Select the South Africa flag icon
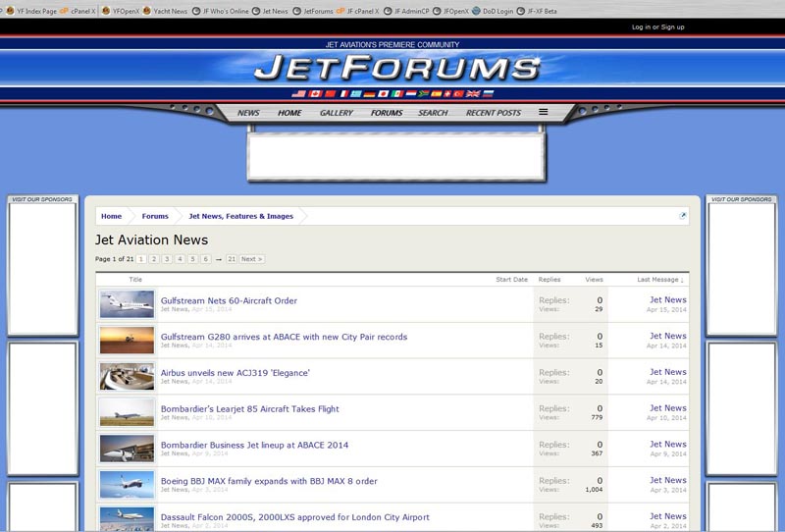This screenshot has height=532, width=785. pos(424,93)
